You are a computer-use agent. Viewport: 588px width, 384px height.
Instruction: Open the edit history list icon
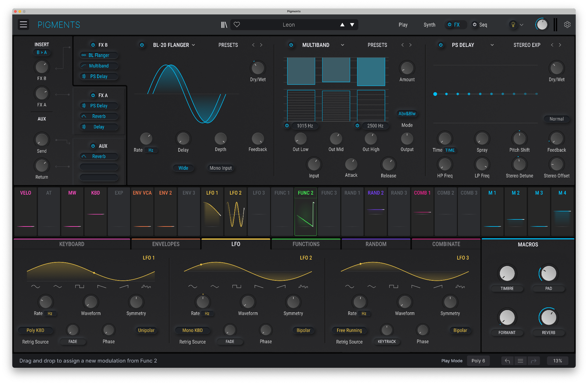click(520, 361)
